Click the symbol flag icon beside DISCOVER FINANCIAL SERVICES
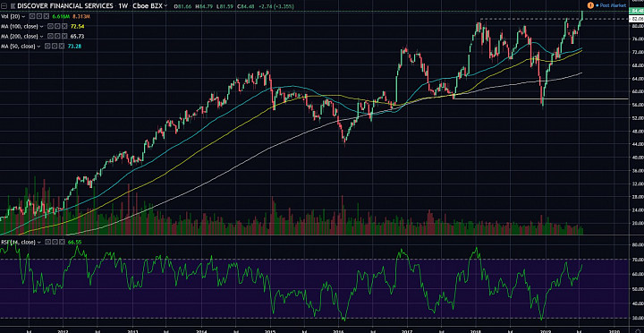 pos(13,5)
